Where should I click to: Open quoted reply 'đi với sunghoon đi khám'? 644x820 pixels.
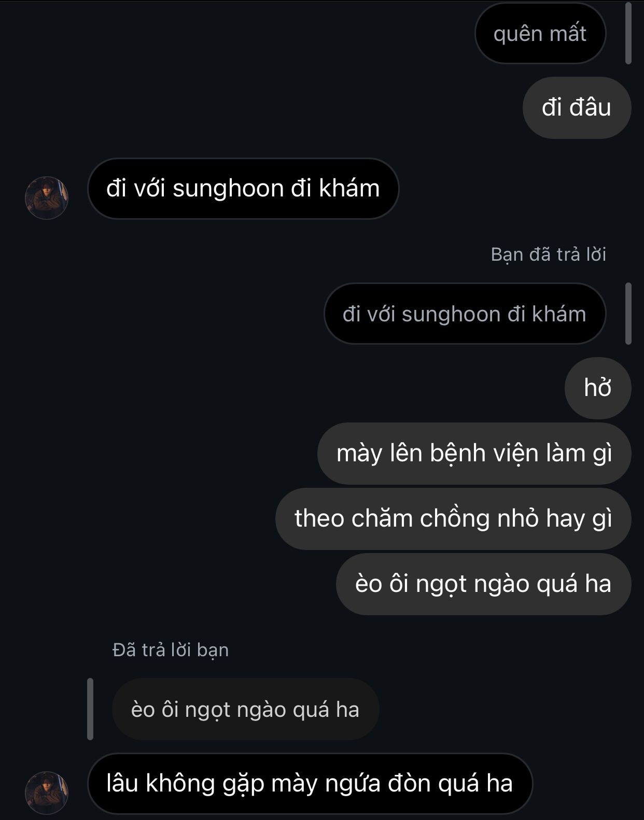465,314
